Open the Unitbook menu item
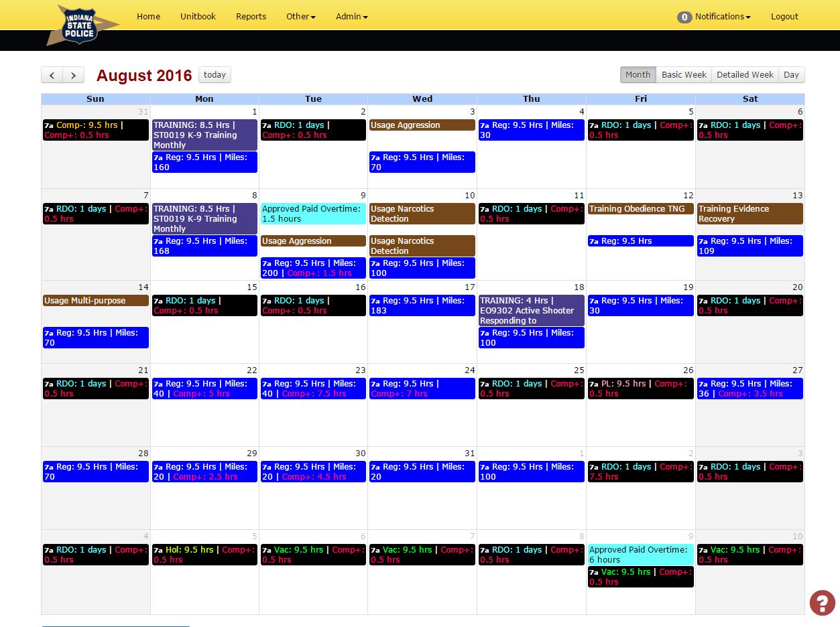840x627 pixels. tap(198, 17)
